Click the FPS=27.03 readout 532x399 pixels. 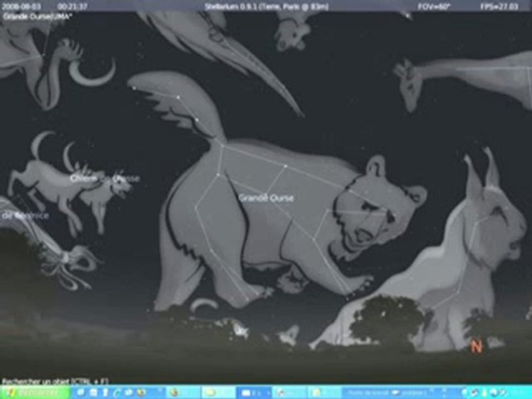[499, 7]
